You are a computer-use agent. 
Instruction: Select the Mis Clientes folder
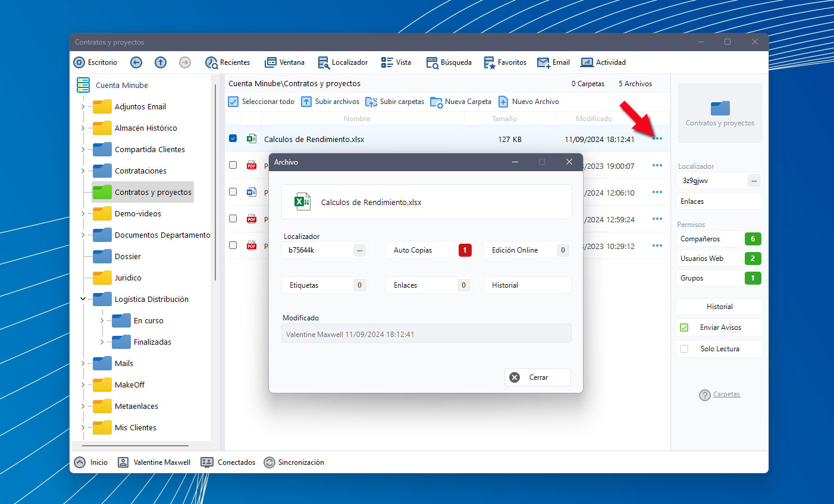[x=125, y=428]
